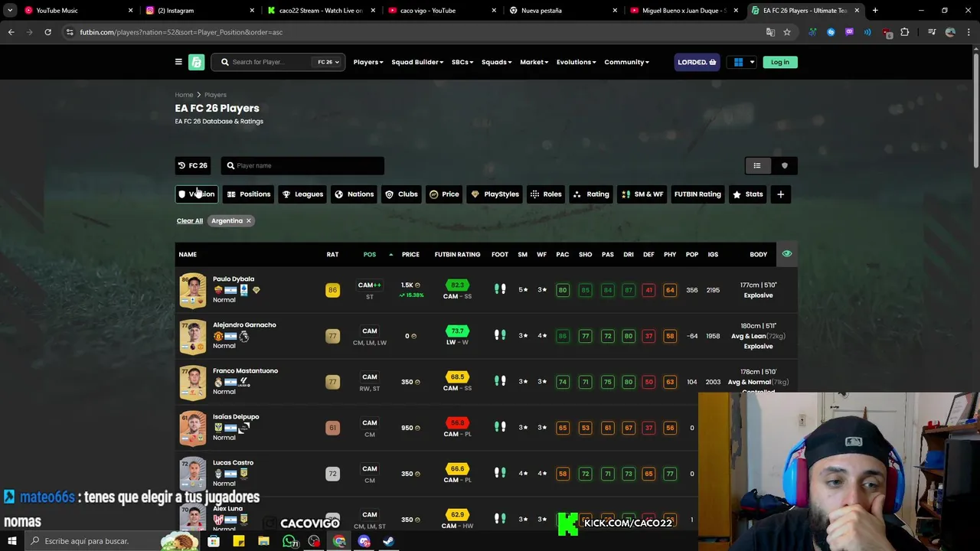Expand the Evolutions menu

point(577,62)
